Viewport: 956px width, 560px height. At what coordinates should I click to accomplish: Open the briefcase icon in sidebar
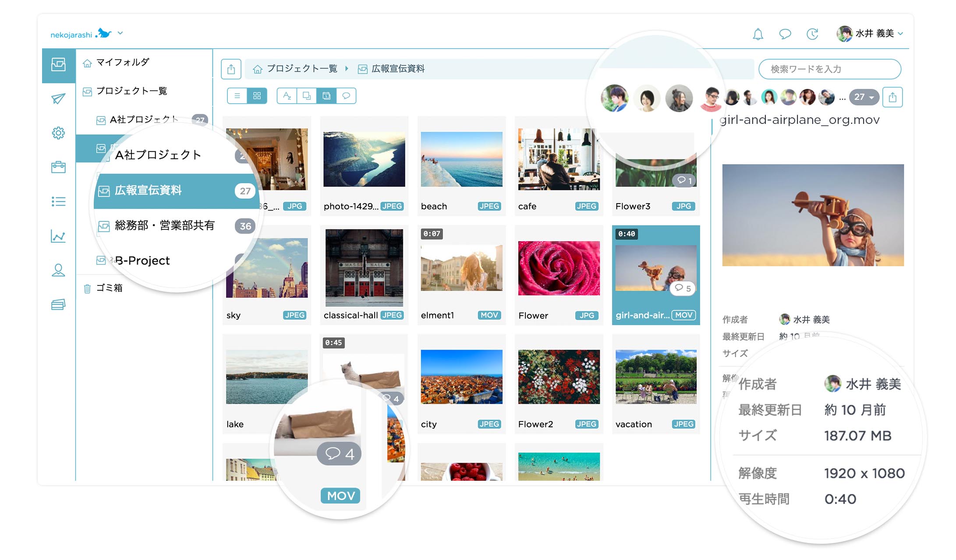point(58,167)
